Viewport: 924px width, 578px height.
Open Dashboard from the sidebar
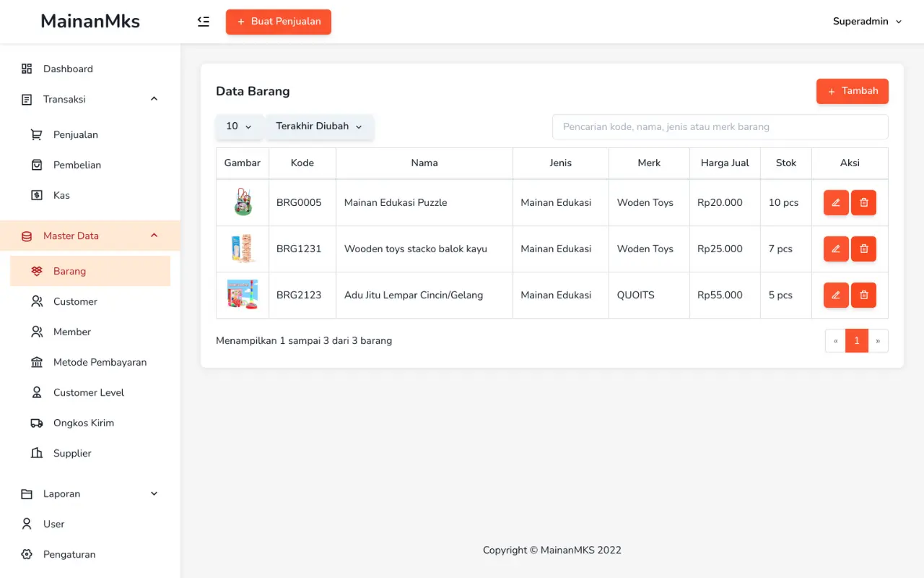pyautogui.click(x=68, y=69)
